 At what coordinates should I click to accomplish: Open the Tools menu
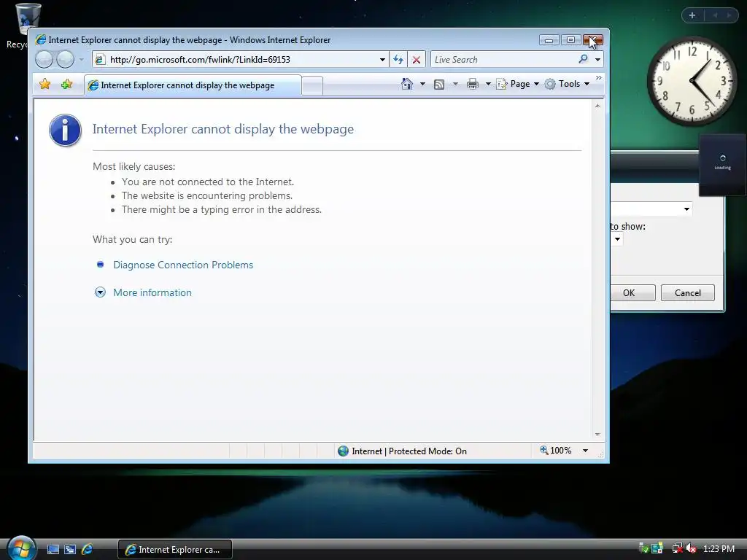(567, 84)
